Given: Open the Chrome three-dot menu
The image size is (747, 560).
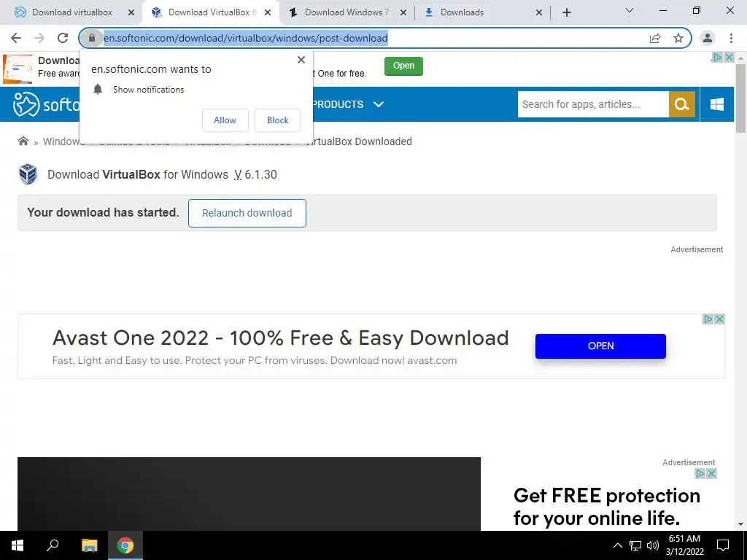Looking at the screenshot, I should (731, 38).
